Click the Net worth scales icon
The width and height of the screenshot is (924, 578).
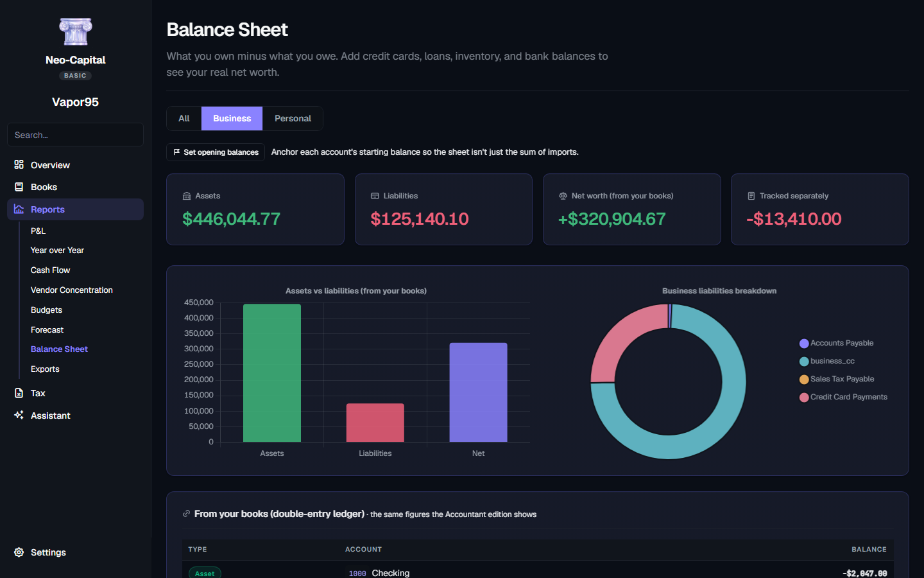[x=563, y=196]
